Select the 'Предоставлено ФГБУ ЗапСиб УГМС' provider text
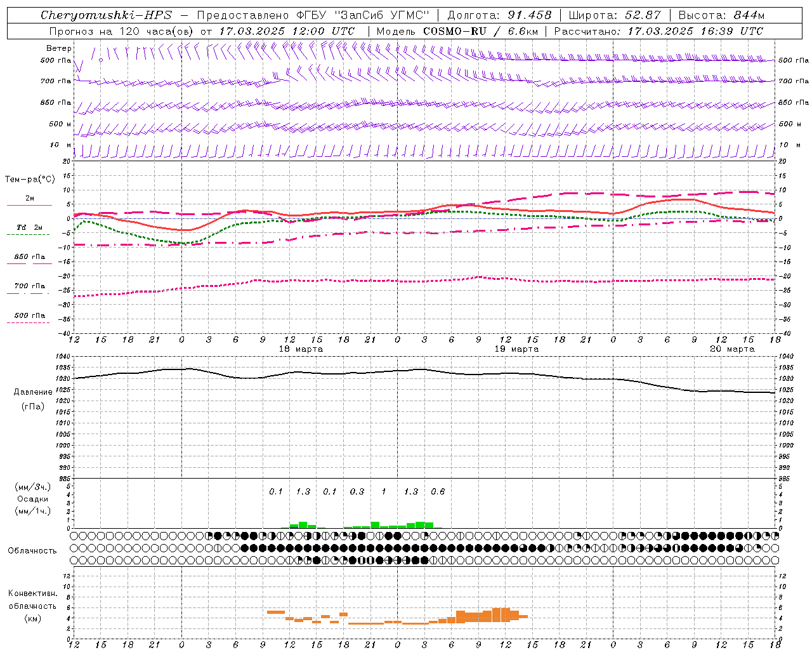This screenshot has height=650, width=812. (x=313, y=15)
